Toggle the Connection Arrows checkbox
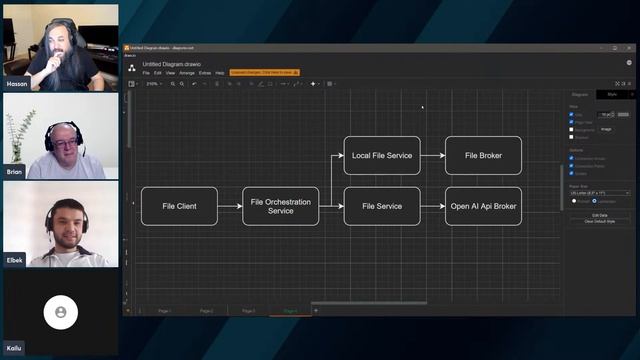640x360 pixels. [571, 158]
